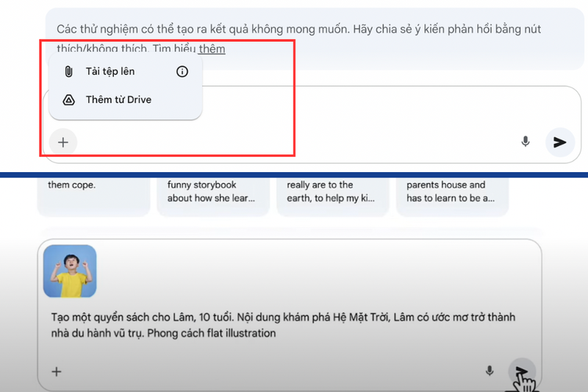Click the plus button in the upper prompt box

point(63,142)
